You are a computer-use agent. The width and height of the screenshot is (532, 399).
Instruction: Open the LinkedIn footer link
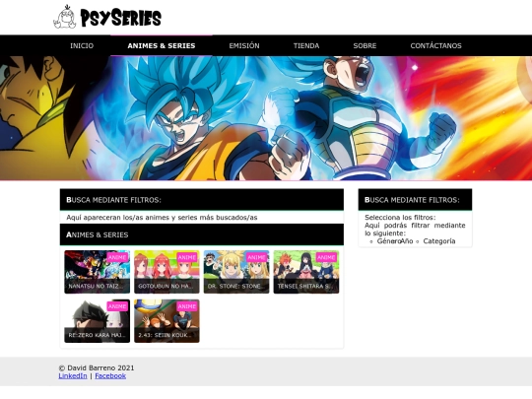point(73,376)
